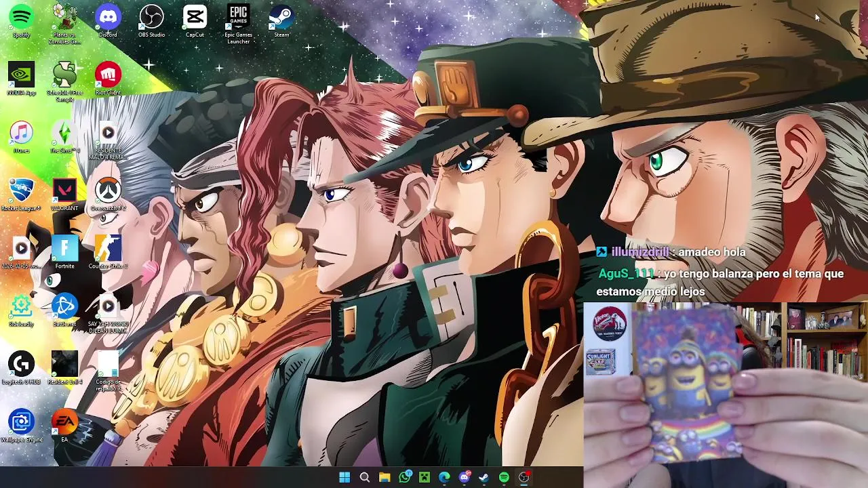Launch the Fortnite desktop icon
The image size is (868, 488).
(64, 253)
